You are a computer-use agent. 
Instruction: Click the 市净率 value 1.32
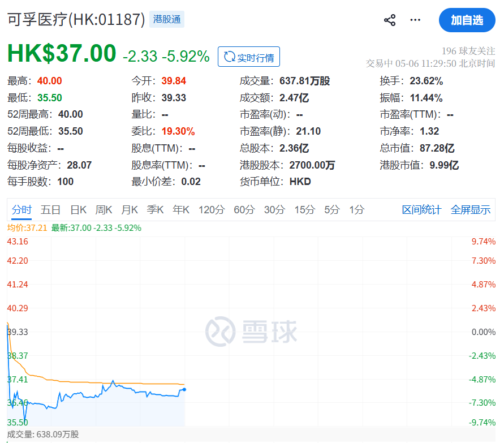coord(429,131)
